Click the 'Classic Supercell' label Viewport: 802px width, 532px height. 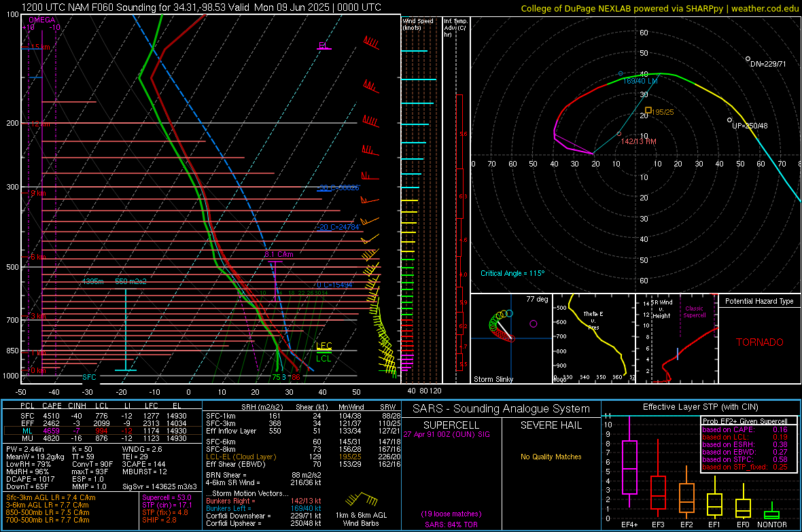(694, 312)
